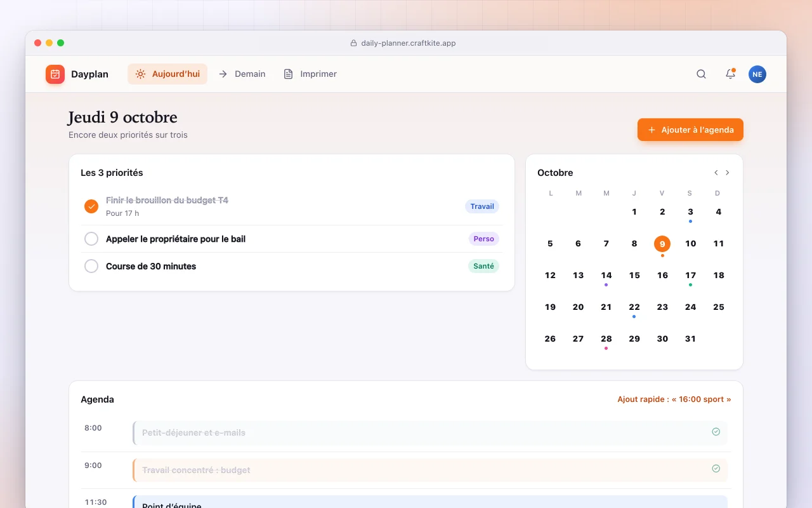Open the Travail concentré : budget agenda entry
This screenshot has height=508, width=812.
tap(430, 470)
